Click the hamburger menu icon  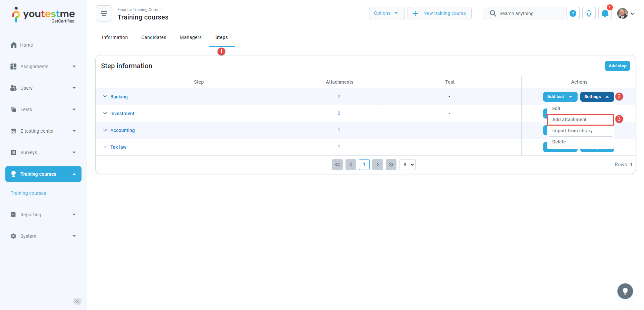click(x=104, y=13)
